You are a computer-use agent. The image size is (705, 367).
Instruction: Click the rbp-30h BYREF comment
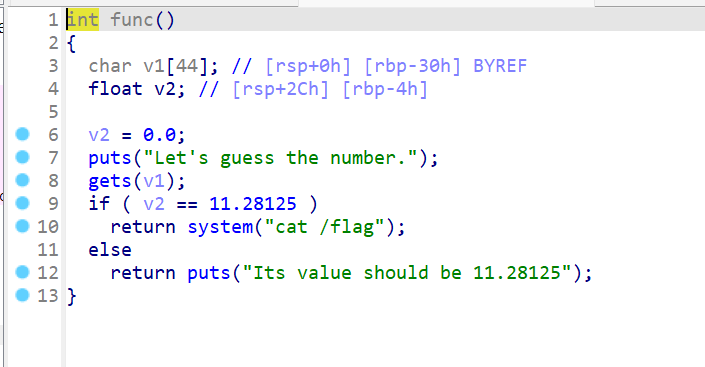point(446,66)
